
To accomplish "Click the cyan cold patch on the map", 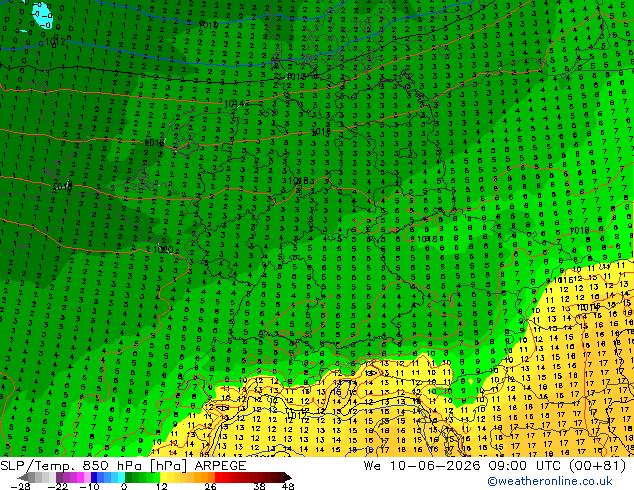I will click(x=42, y=15).
